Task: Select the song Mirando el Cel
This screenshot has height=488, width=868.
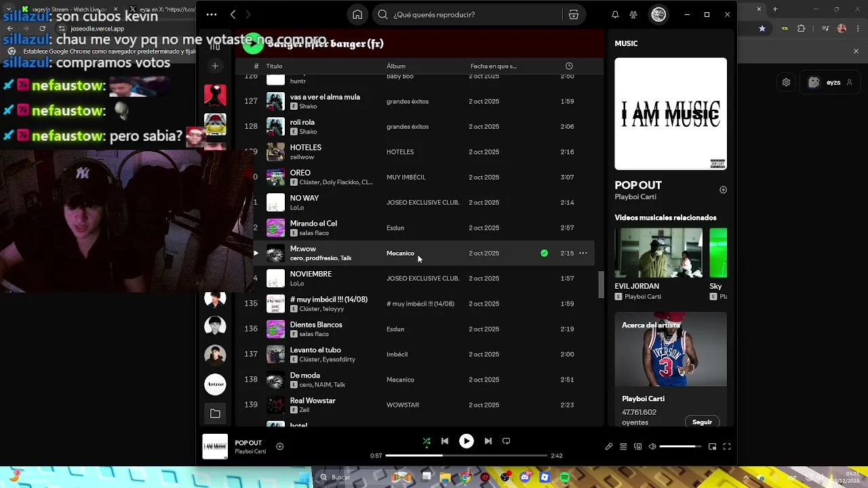Action: tap(313, 223)
